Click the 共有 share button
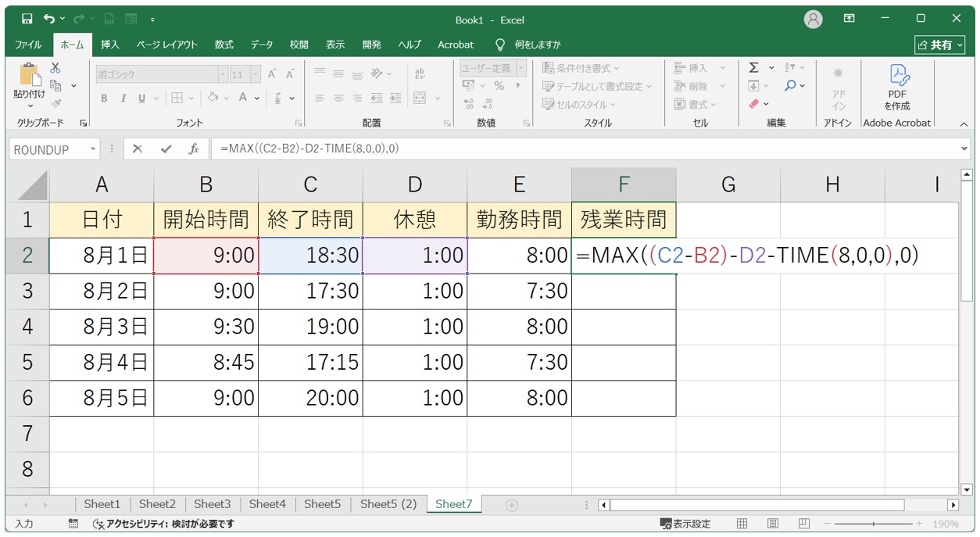Screen dimensions: 980x537 939,45
